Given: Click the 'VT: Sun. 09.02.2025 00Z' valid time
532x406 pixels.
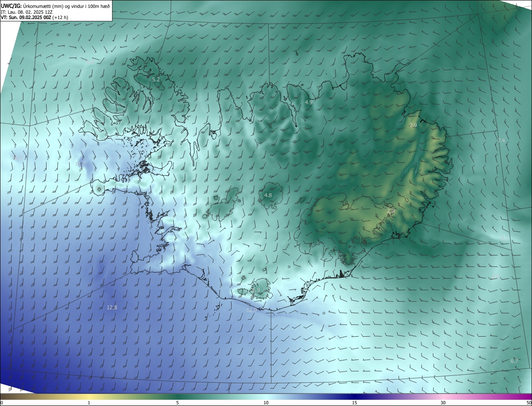Looking at the screenshot, I should 26,17.
